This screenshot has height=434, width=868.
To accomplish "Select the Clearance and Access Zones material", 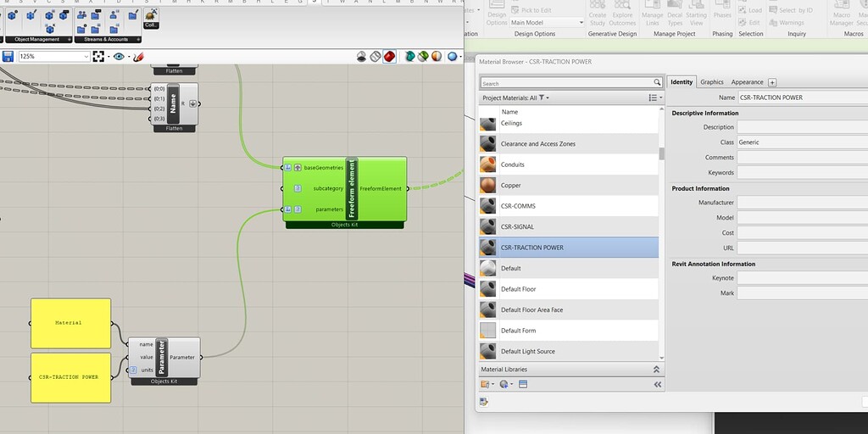I will [569, 144].
